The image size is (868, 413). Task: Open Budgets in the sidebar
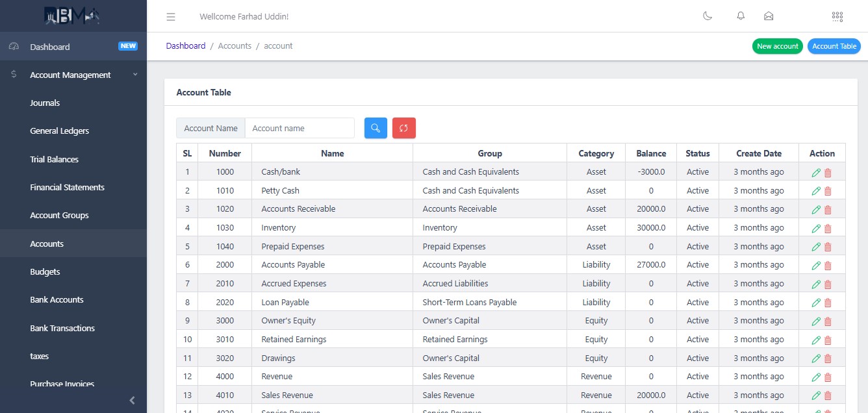click(73, 271)
